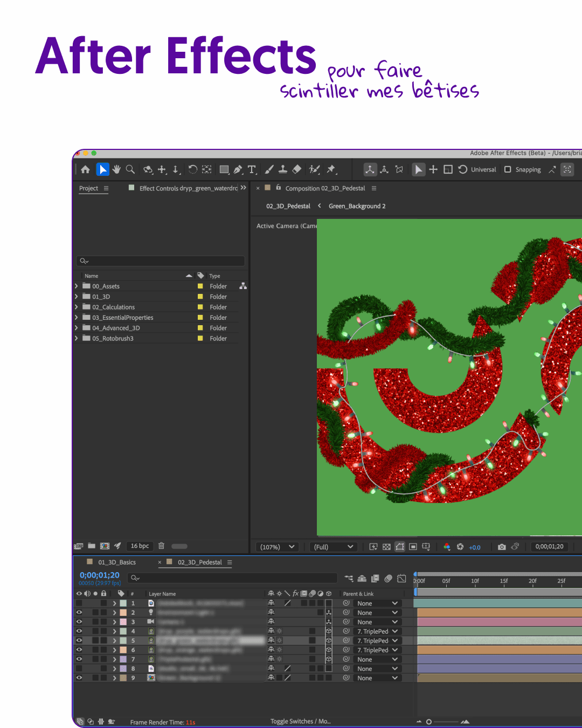
Task: Delete selected project item trash icon
Action: pyautogui.click(x=161, y=546)
